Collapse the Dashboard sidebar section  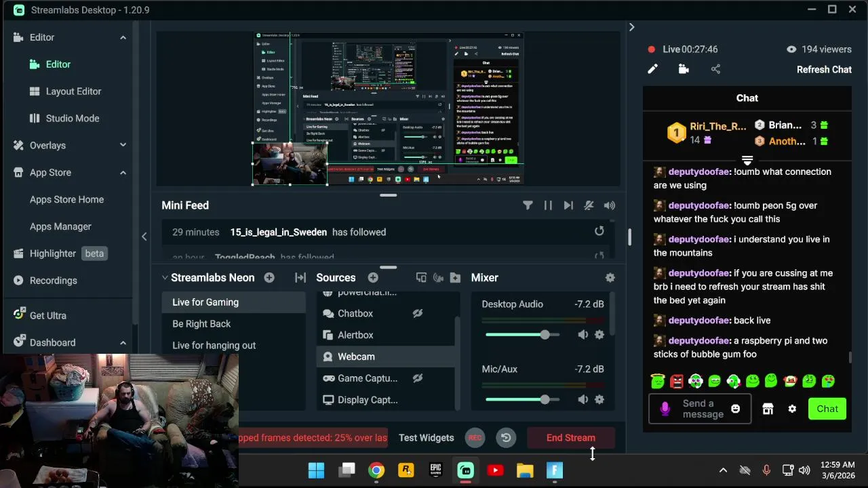123,343
